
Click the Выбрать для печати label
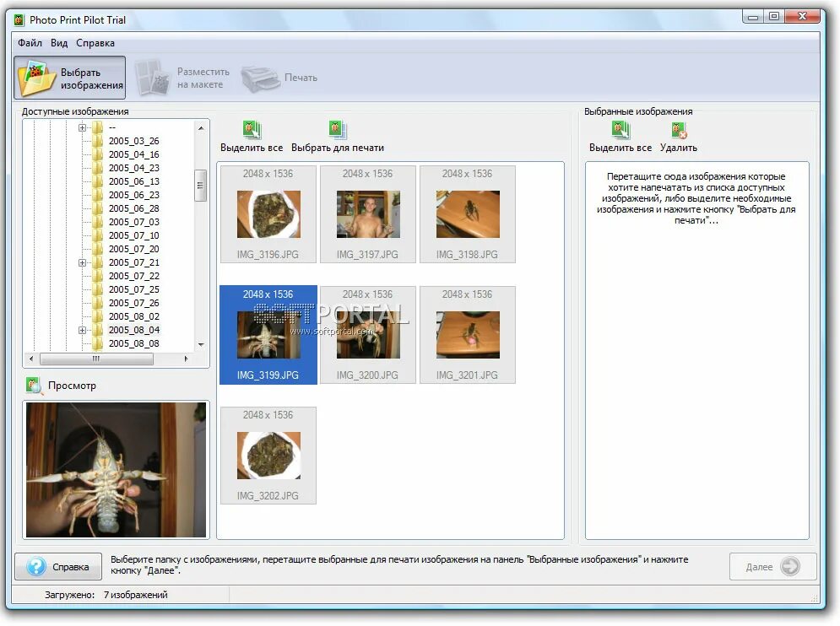click(338, 148)
